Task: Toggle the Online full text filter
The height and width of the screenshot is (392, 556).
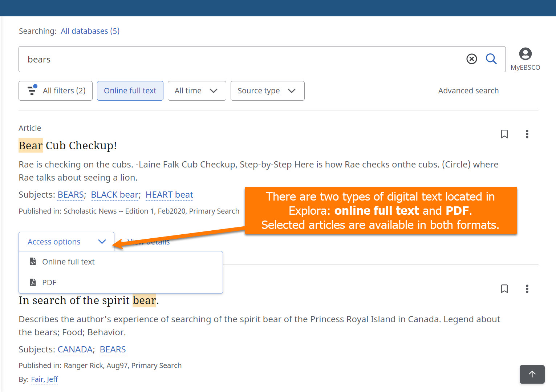Action: coord(130,91)
